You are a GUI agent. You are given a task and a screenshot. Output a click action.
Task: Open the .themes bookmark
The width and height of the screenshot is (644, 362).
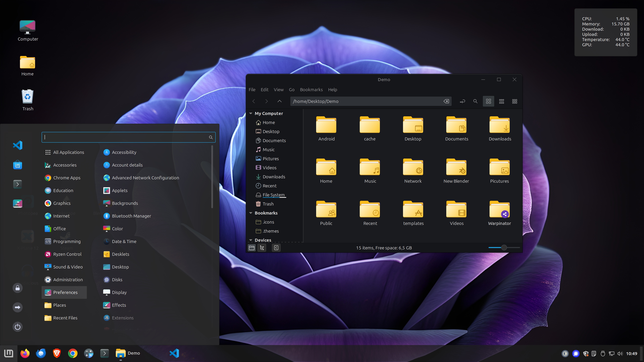(x=267, y=231)
